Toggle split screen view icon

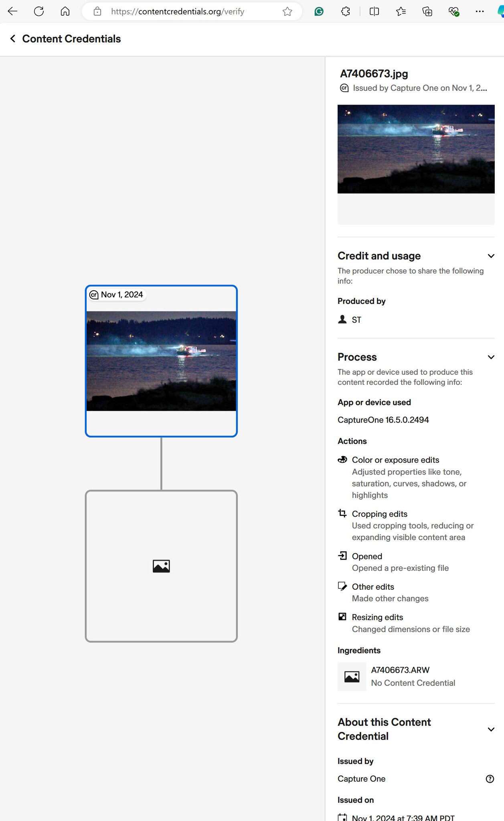374,12
